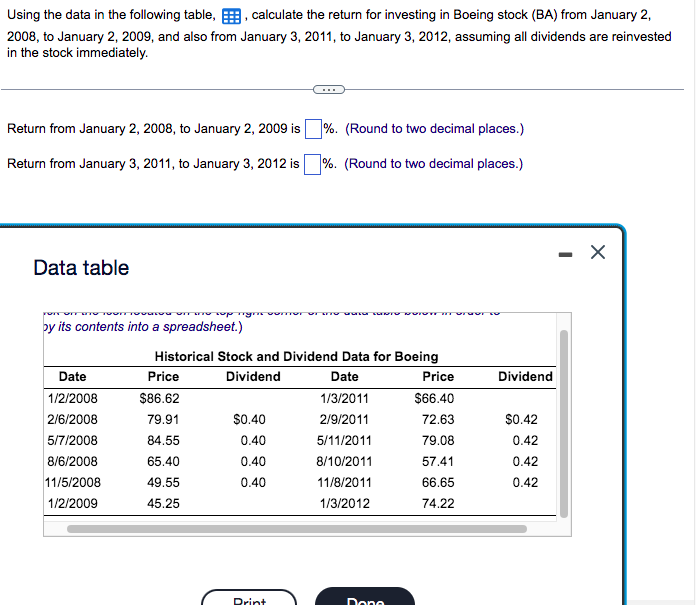Select the 1/3/2012 date cell
Screen dimensions: 696x605
(344, 503)
